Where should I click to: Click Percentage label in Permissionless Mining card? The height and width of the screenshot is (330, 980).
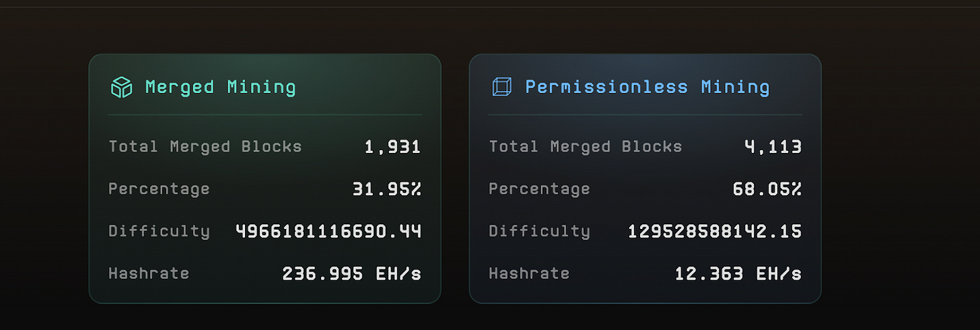(539, 189)
